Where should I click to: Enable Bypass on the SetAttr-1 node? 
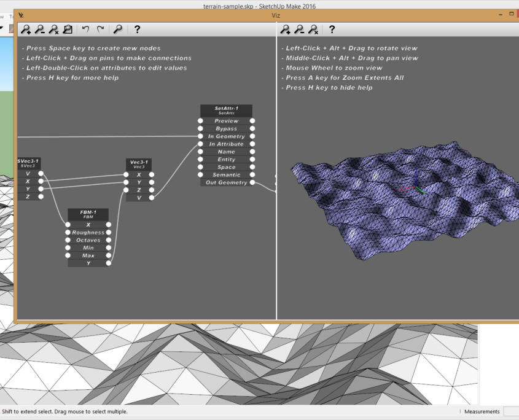200,128
